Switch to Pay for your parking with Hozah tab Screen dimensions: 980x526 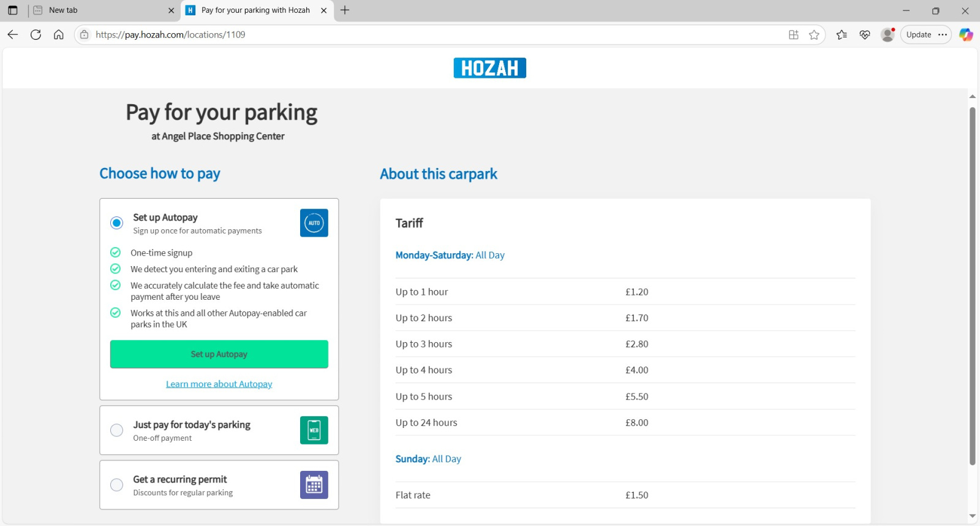pyautogui.click(x=257, y=10)
